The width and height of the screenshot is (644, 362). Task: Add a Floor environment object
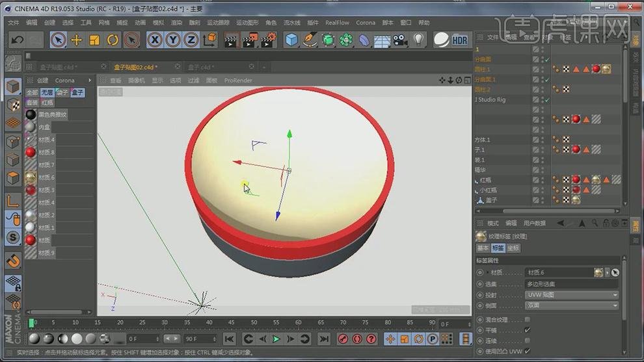coord(382,41)
